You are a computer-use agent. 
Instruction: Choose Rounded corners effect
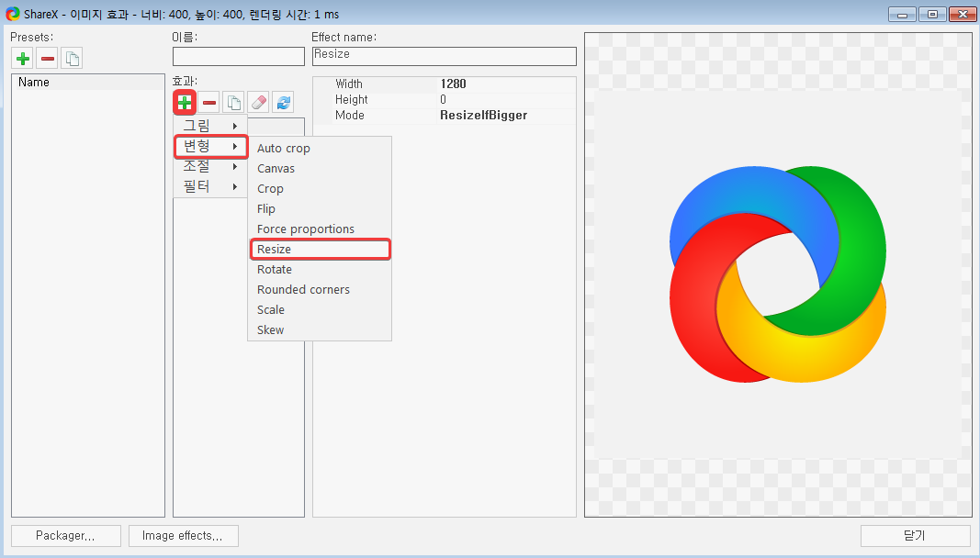[x=320, y=289]
